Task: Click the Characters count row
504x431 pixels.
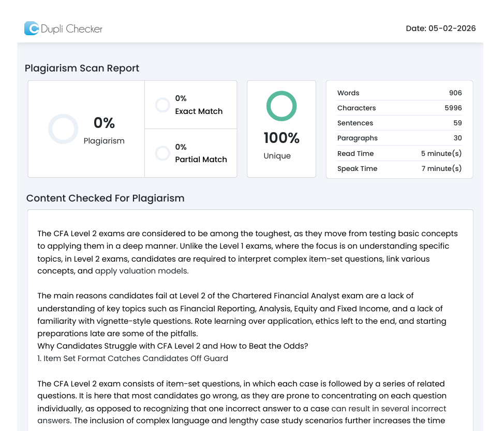Action: [x=399, y=108]
